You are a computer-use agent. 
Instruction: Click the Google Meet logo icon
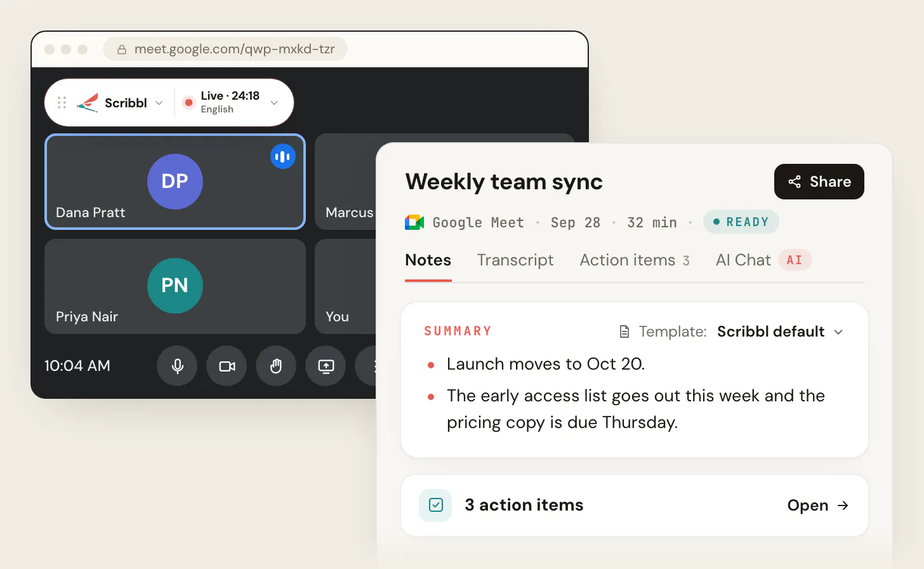coord(414,222)
